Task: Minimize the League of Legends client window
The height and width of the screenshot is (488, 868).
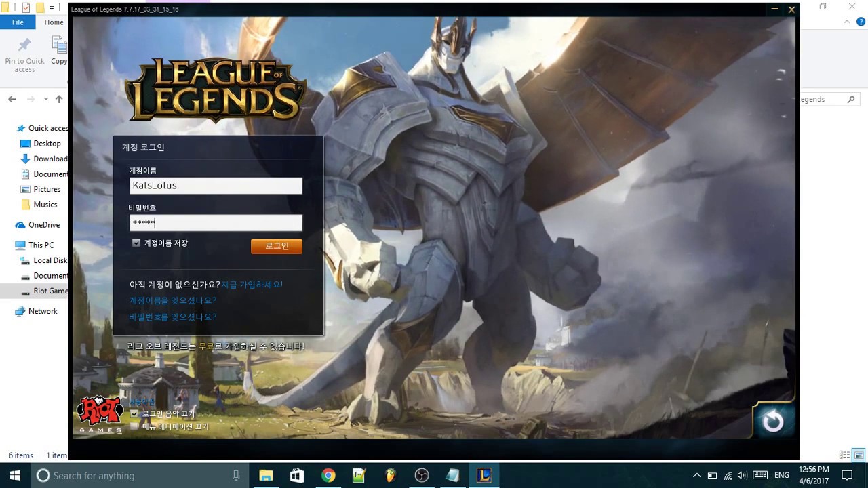Action: point(775,9)
